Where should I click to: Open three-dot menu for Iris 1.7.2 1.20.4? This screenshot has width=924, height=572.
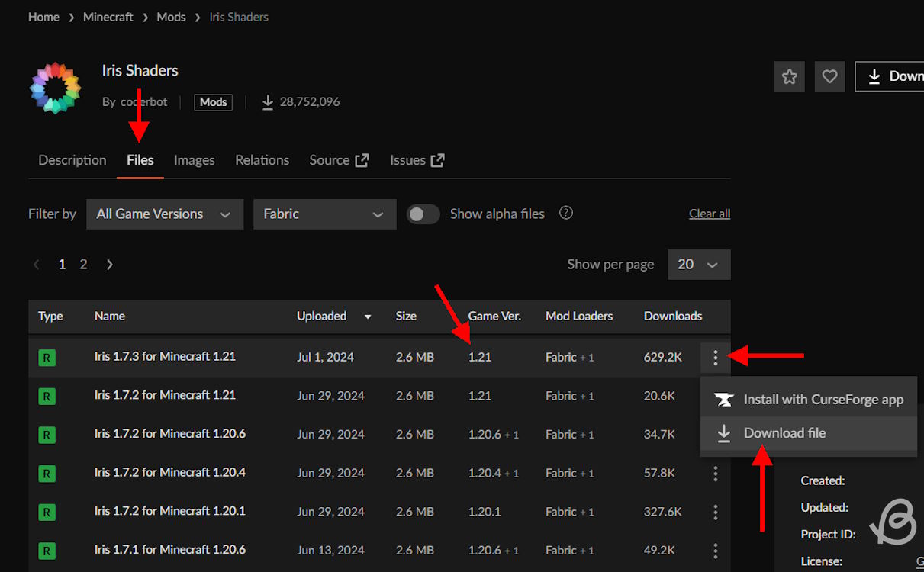(x=715, y=474)
